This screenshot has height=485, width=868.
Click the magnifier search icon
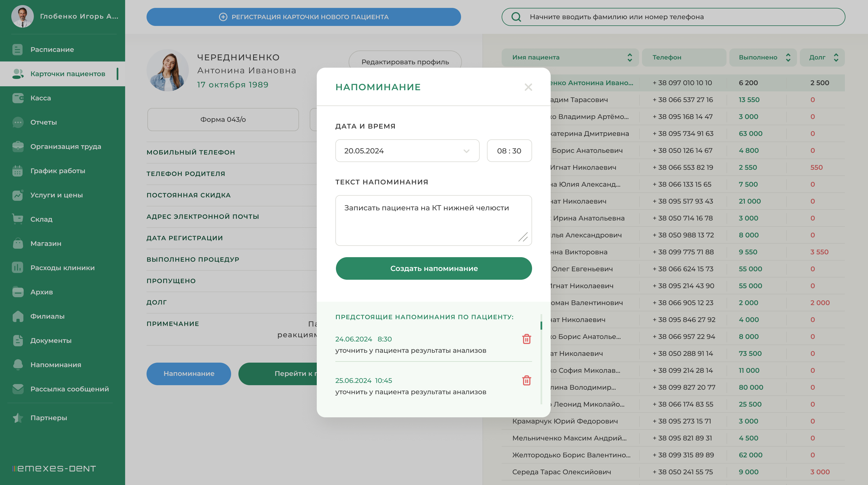[516, 17]
